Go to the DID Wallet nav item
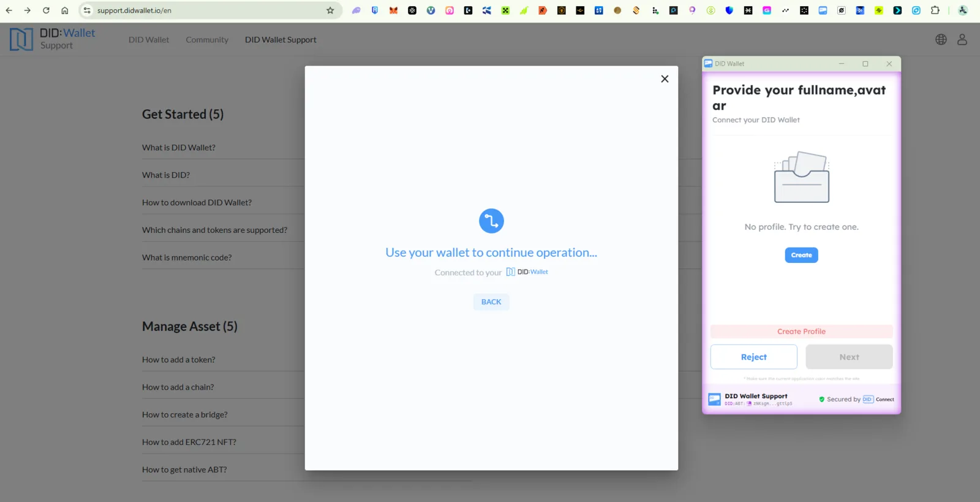980x502 pixels. pyautogui.click(x=149, y=40)
